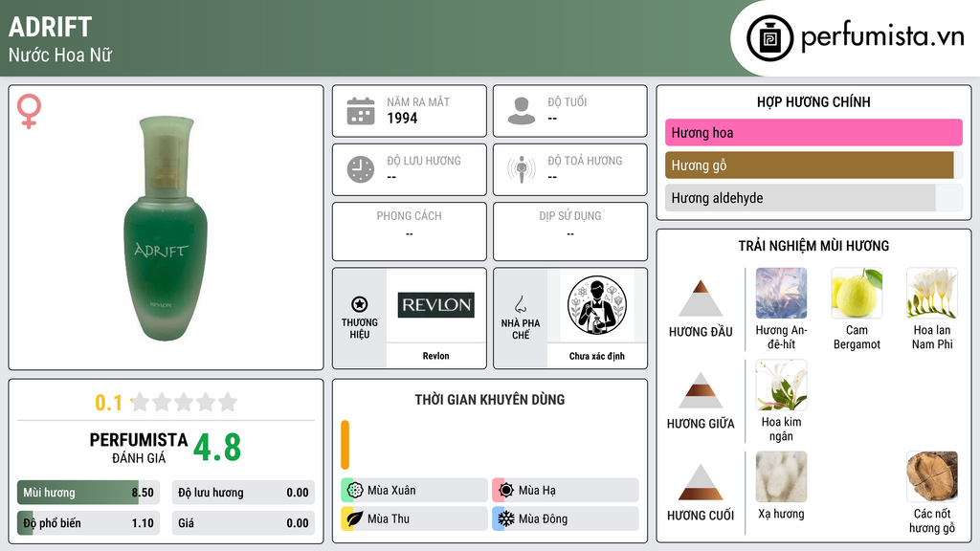Image resolution: width=980 pixels, height=551 pixels.
Task: Click the five-star rating row
Action: coord(184,402)
